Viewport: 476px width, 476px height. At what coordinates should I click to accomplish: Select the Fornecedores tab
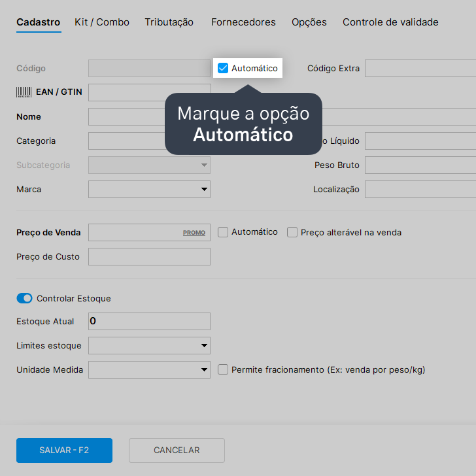tap(243, 22)
